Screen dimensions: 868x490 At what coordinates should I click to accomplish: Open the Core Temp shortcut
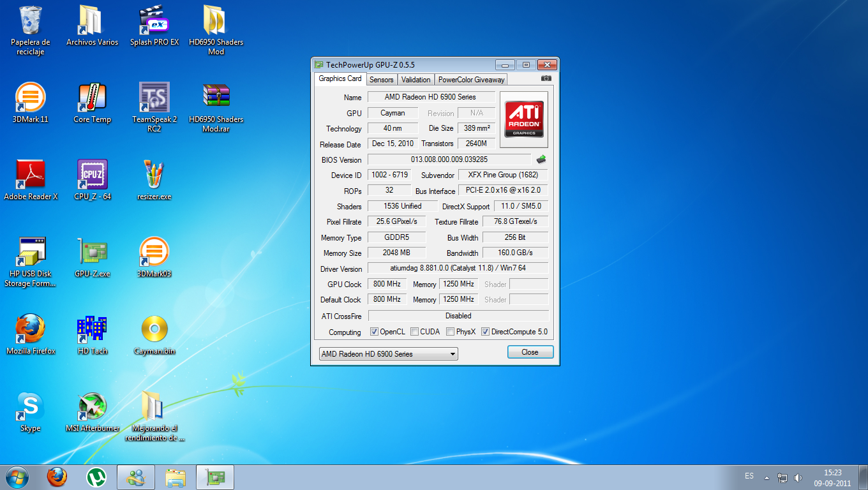92,103
